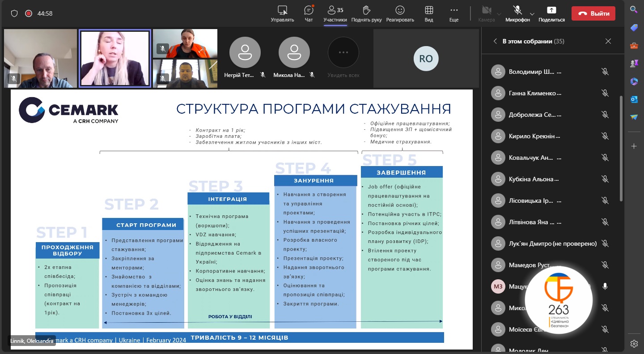Click the red recording indicator
This screenshot has height=354, width=644.
(29, 13)
